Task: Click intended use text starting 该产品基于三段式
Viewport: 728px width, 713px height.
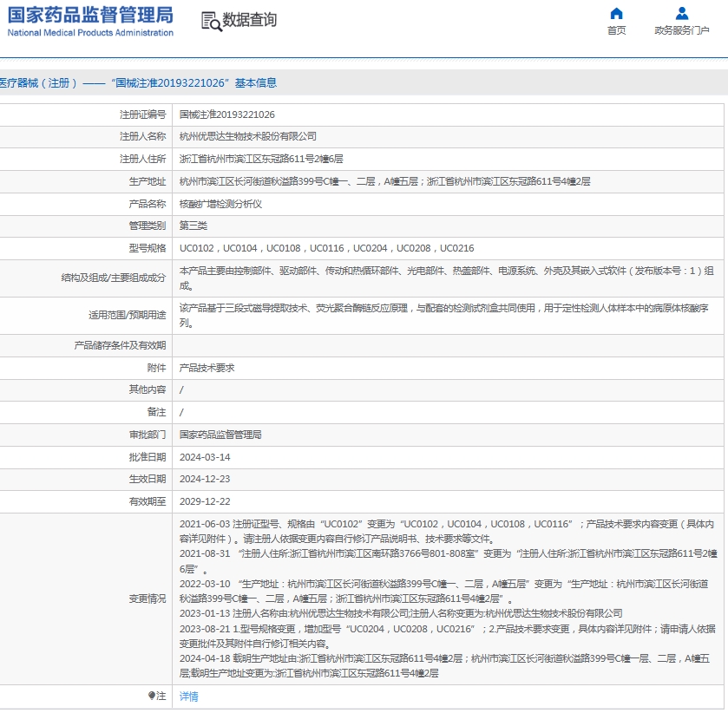Action: (x=444, y=315)
